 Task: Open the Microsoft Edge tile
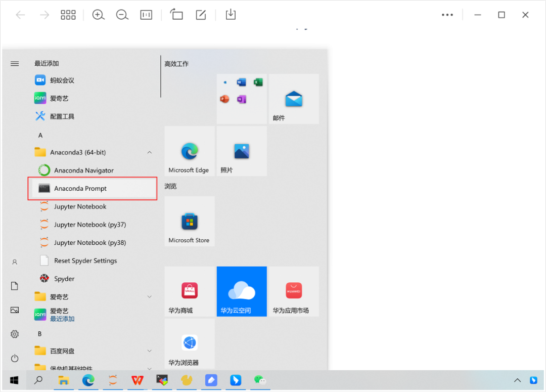pos(190,151)
